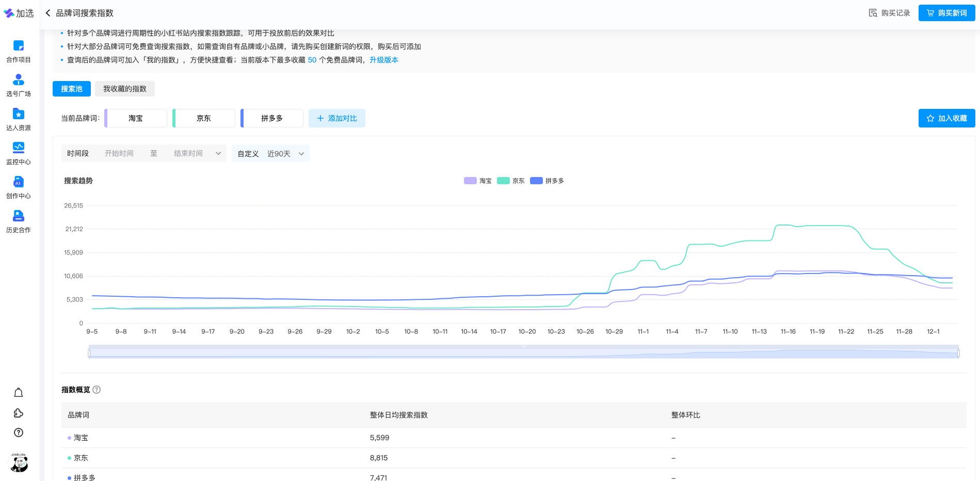Click the 搜索趋势 chart title
980x481 pixels.
(78, 181)
